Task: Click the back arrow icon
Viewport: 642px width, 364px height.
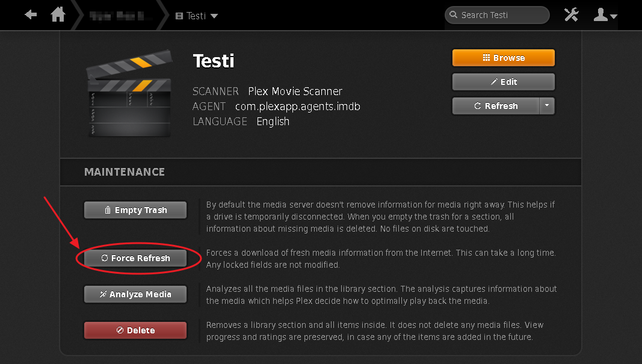Action: tap(30, 14)
